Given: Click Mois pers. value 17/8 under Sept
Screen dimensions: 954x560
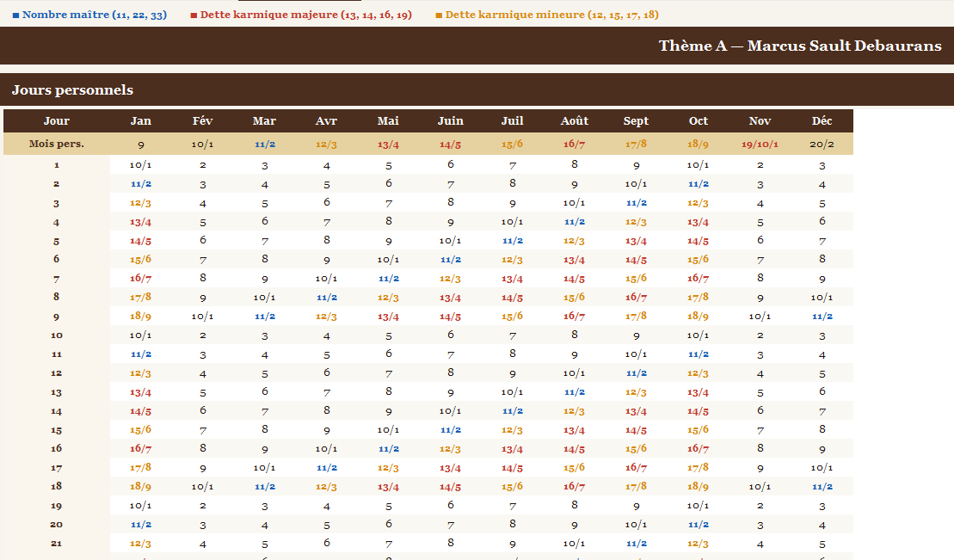Looking at the screenshot, I should [636, 145].
